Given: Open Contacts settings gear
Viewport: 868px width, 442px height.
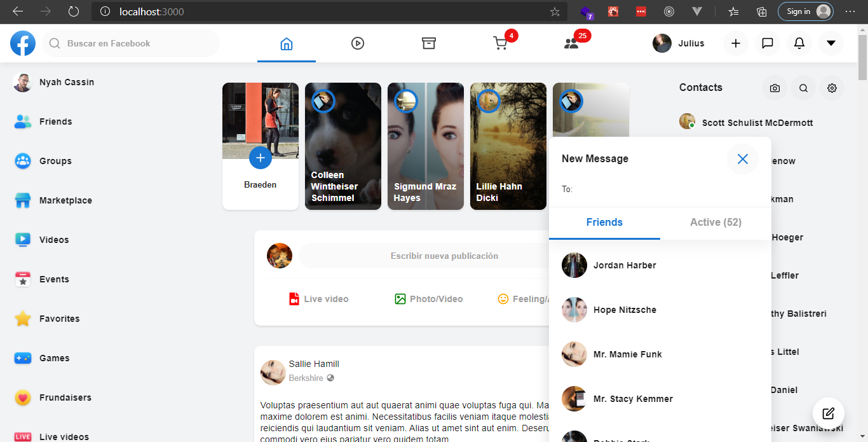Looking at the screenshot, I should (832, 88).
